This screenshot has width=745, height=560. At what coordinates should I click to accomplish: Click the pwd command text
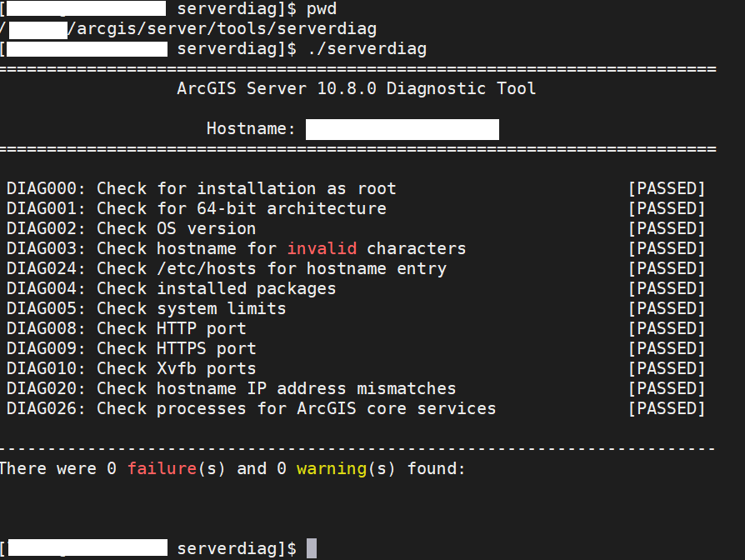pyautogui.click(x=322, y=9)
